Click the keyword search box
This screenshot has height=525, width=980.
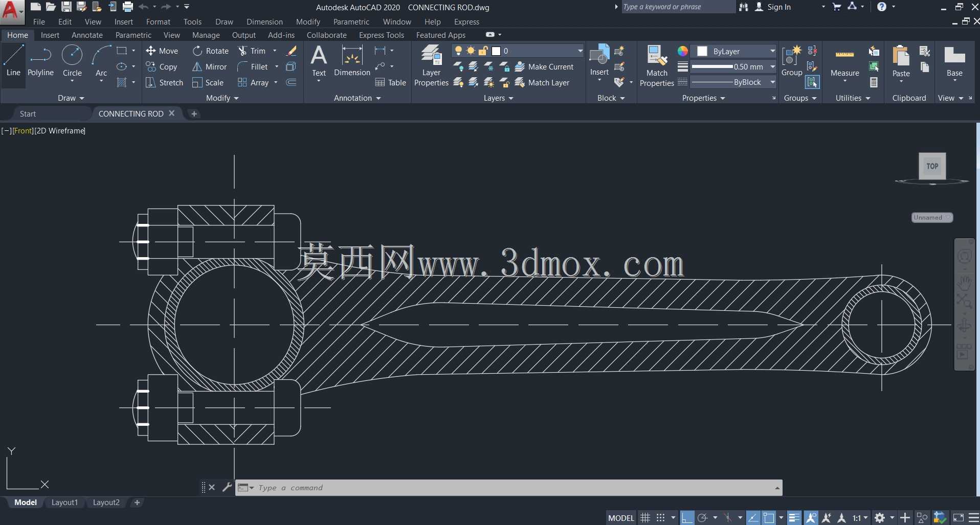(678, 7)
